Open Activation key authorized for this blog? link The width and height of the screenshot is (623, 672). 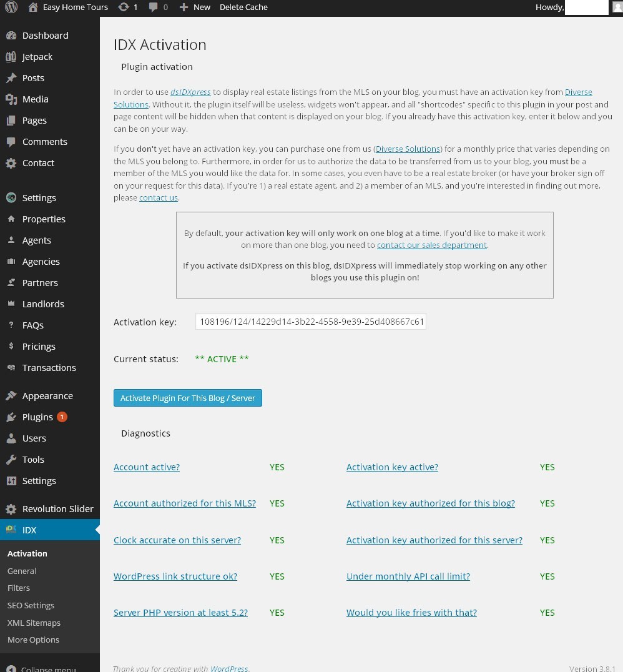[x=431, y=503]
